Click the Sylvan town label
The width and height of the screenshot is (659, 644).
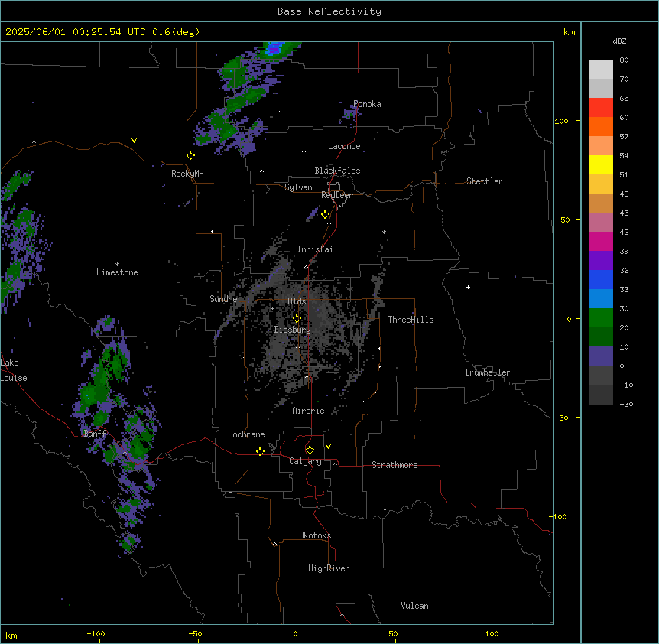point(298,187)
